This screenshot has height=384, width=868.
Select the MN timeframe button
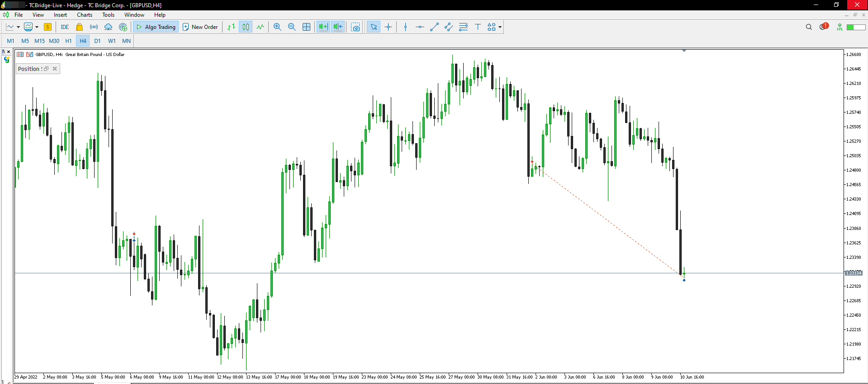pyautogui.click(x=126, y=41)
